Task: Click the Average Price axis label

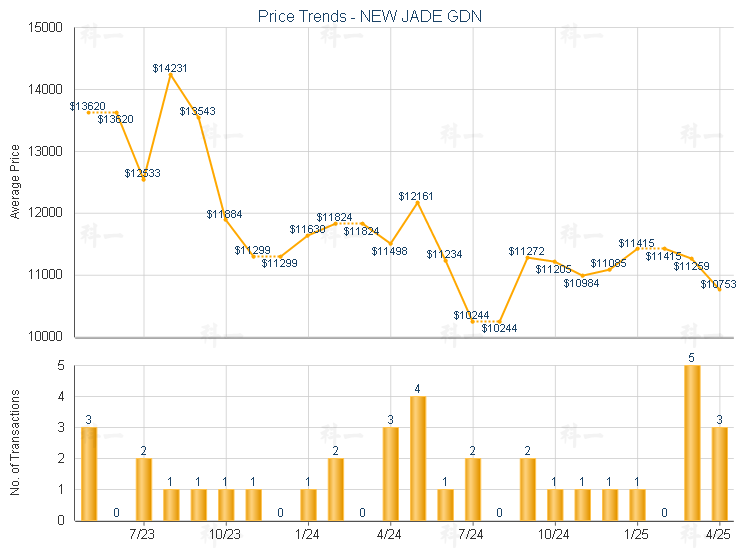Action: pyautogui.click(x=15, y=182)
